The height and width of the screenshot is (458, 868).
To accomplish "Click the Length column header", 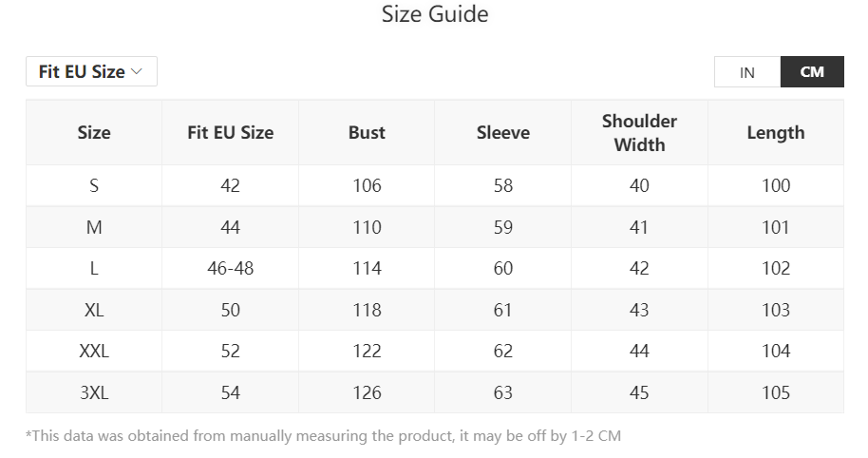I will click(776, 133).
